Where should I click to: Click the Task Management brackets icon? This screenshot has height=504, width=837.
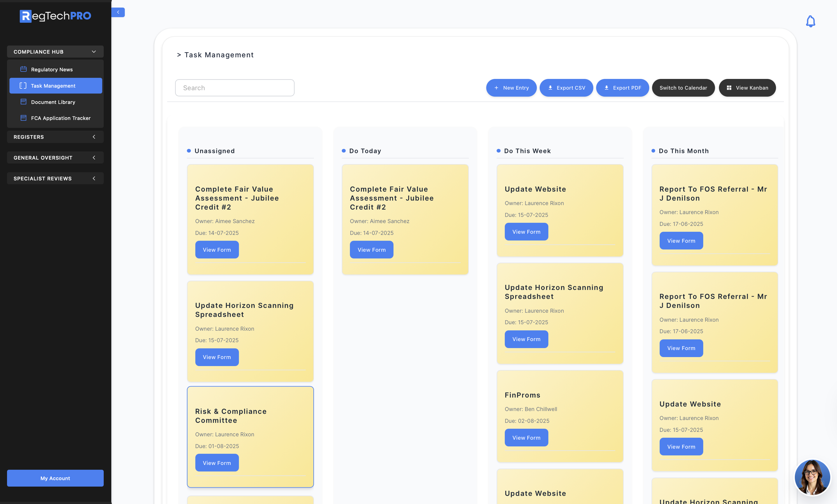(x=23, y=86)
